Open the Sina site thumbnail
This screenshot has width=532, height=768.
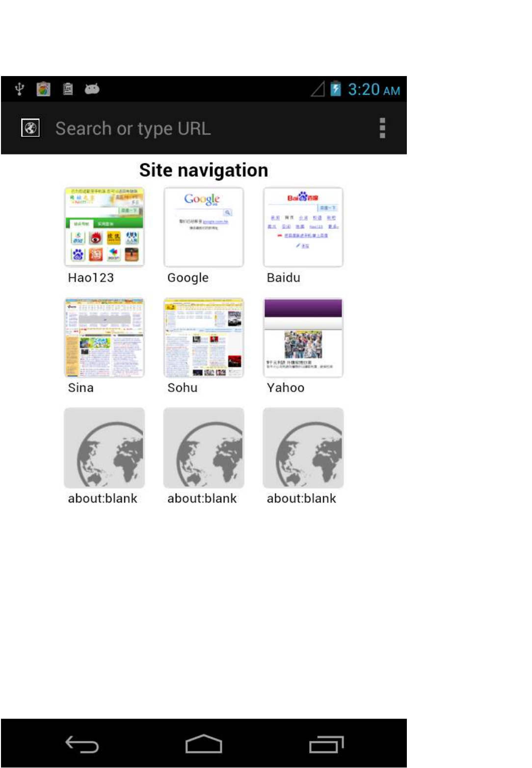(x=105, y=338)
